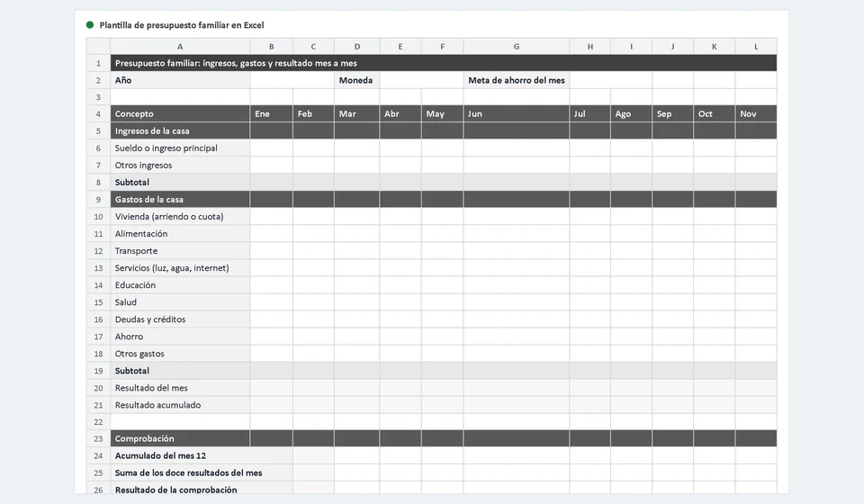Select 'Acumulado del mes 12' cell
864x504 pixels.
point(202,455)
